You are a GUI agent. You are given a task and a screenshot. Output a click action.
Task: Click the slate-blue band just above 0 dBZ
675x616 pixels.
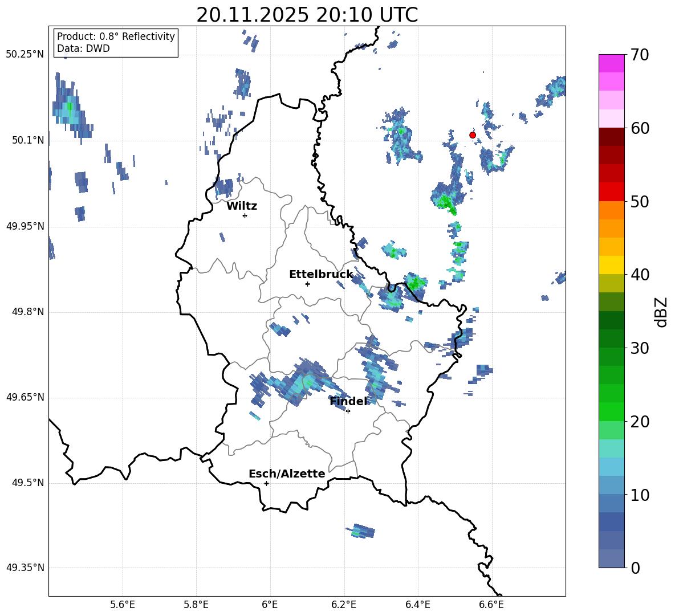point(611,558)
